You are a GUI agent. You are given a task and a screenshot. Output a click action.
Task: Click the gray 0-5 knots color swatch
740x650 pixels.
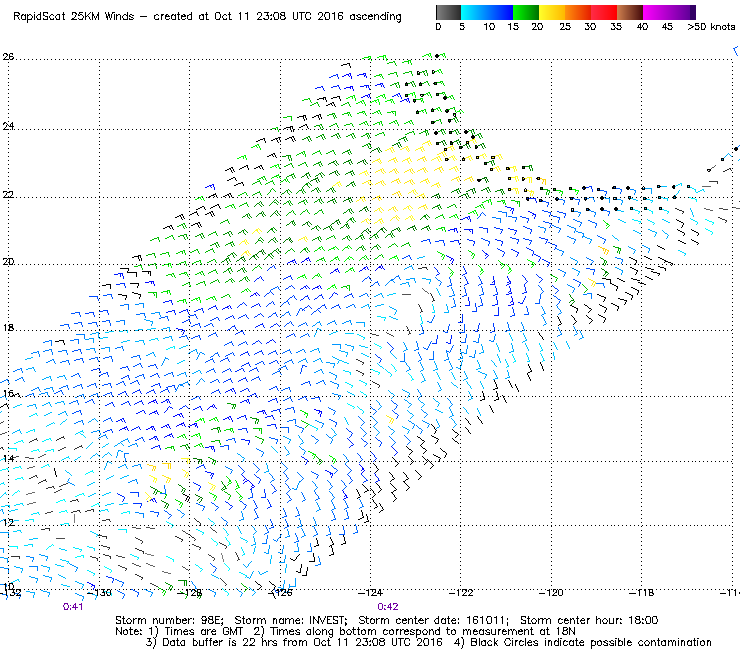pyautogui.click(x=449, y=12)
